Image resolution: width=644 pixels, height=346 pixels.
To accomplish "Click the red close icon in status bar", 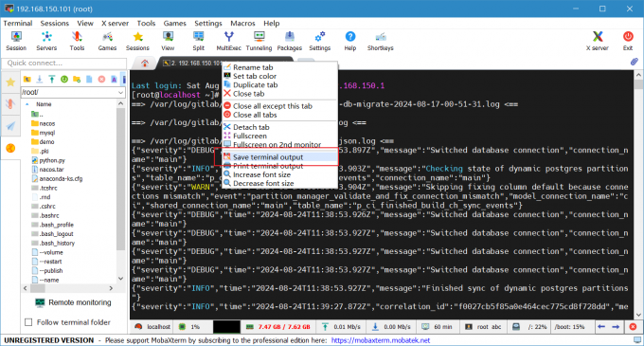I will [633, 327].
